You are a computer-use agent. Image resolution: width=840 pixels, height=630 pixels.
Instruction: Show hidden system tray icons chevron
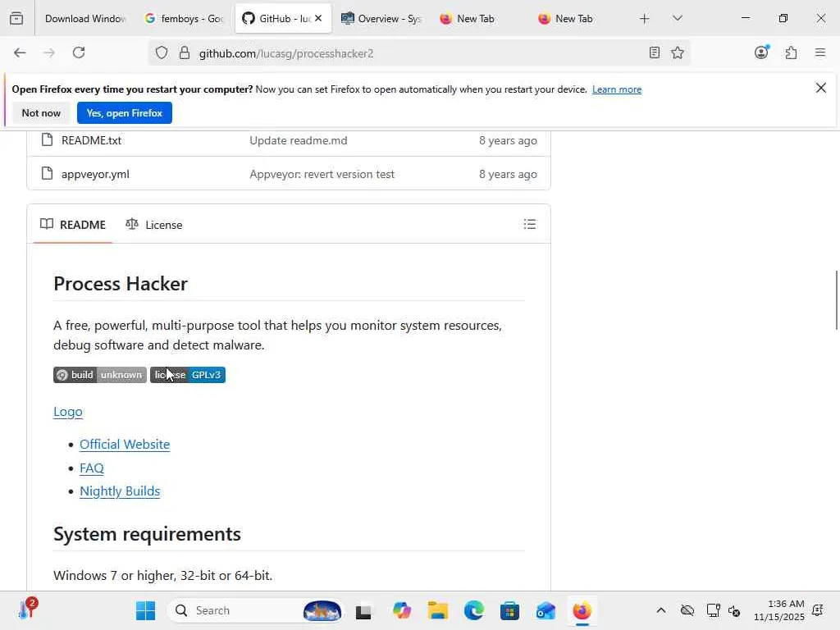pos(661,610)
